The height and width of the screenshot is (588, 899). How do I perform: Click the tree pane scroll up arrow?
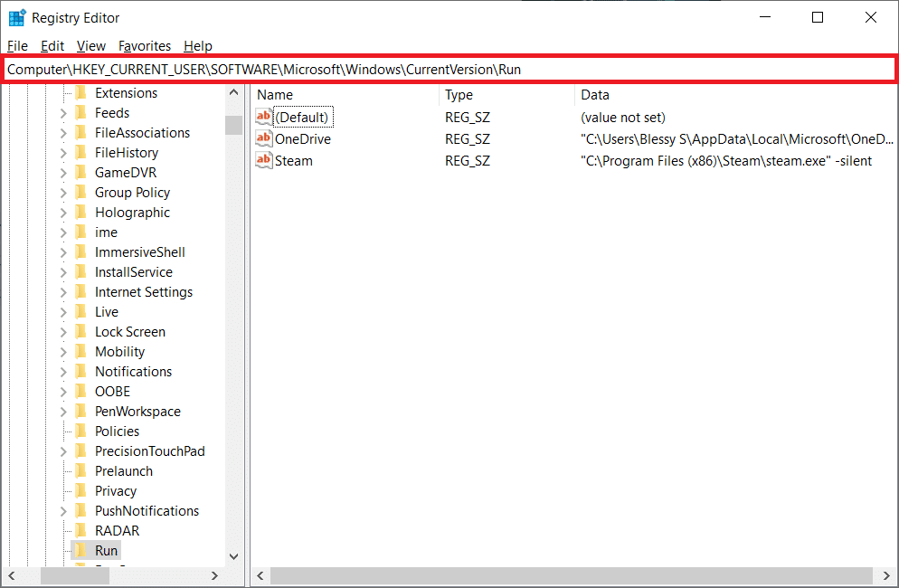click(x=233, y=92)
